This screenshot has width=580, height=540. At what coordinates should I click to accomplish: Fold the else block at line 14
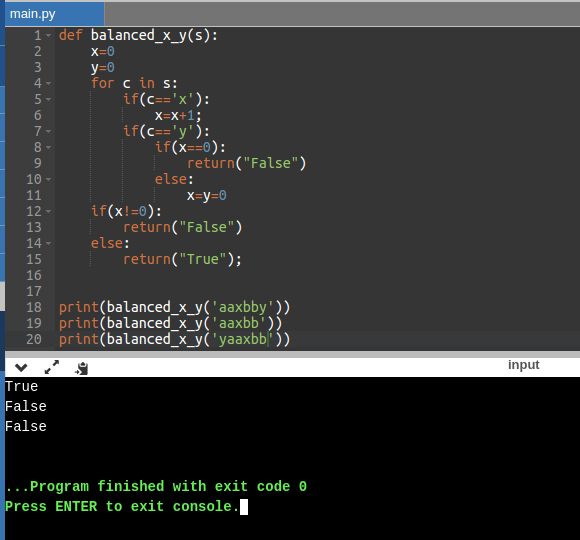click(x=48, y=244)
